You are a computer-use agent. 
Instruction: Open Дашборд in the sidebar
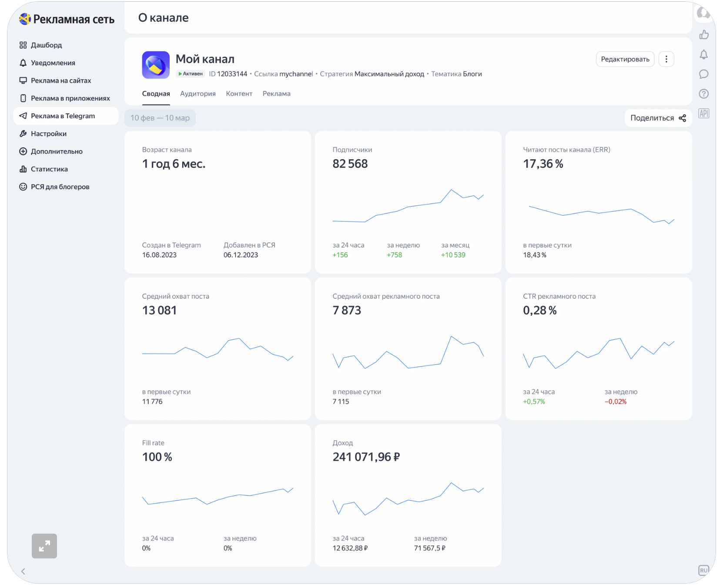[46, 45]
